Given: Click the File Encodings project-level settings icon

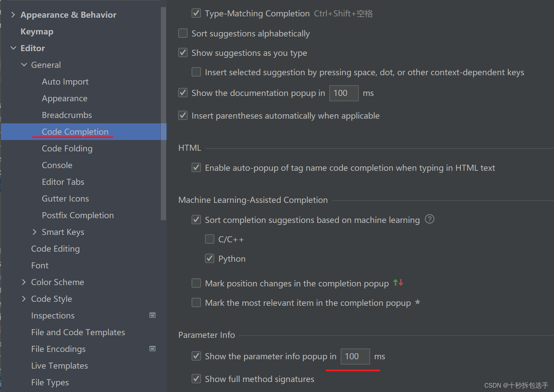Looking at the screenshot, I should click(x=152, y=349).
